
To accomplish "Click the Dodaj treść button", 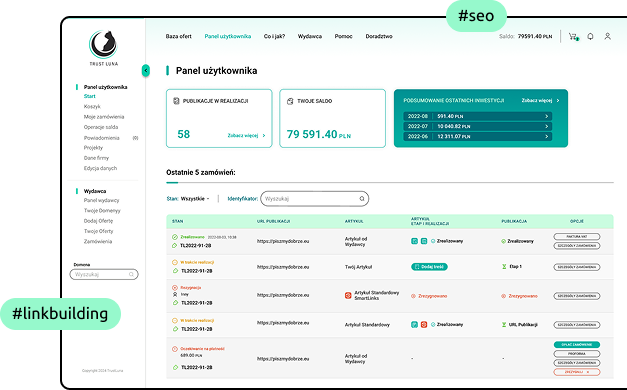I will click(x=429, y=267).
